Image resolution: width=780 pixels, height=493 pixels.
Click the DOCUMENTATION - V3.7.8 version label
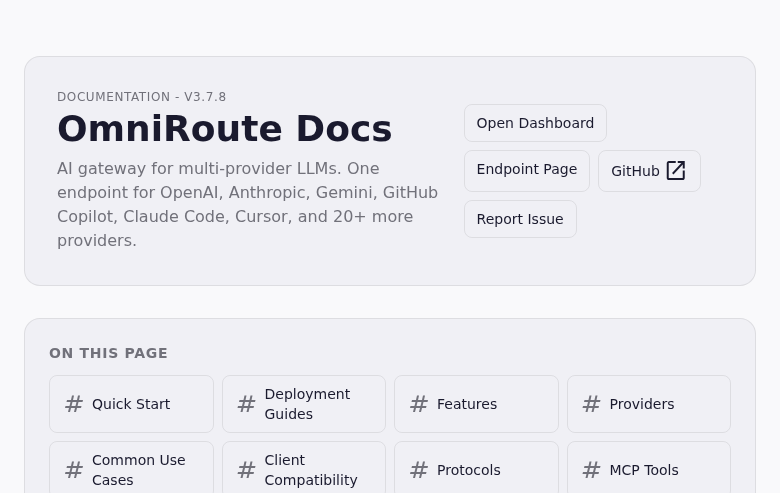pyautogui.click(x=142, y=97)
